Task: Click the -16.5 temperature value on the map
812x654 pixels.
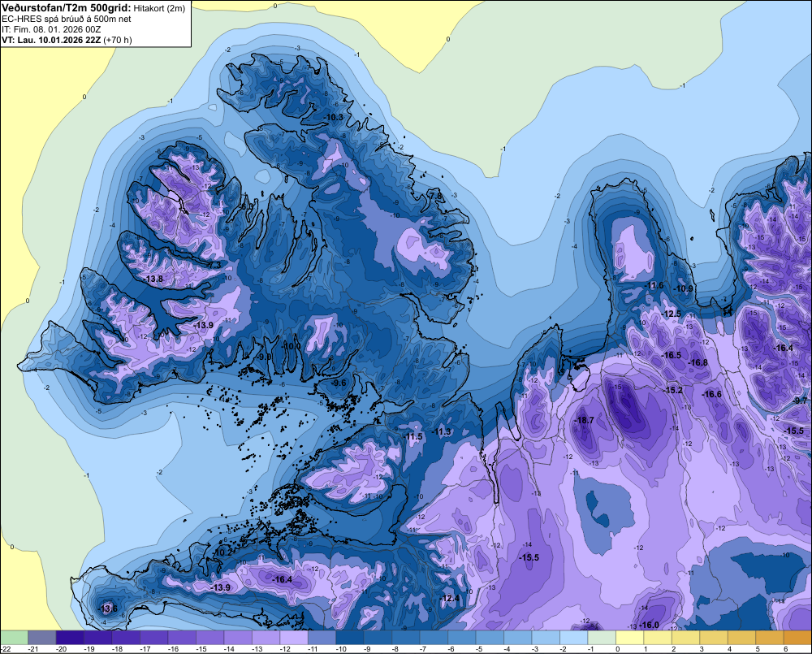Action: pos(672,355)
